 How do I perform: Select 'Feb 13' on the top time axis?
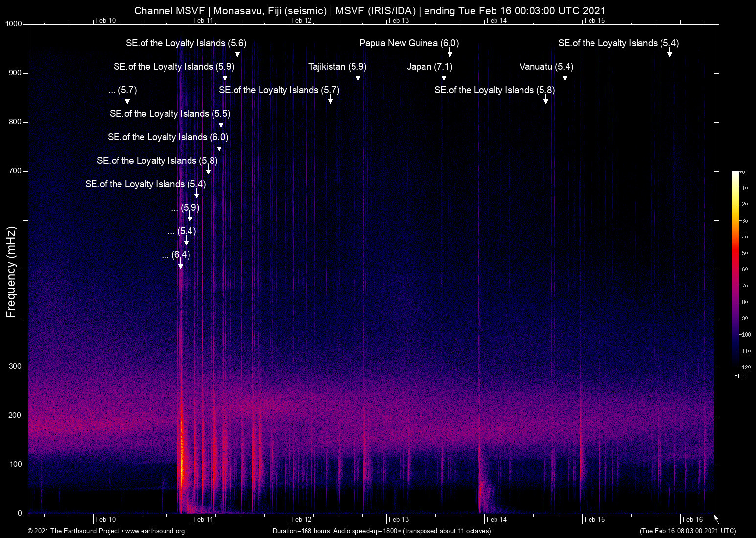pos(399,21)
